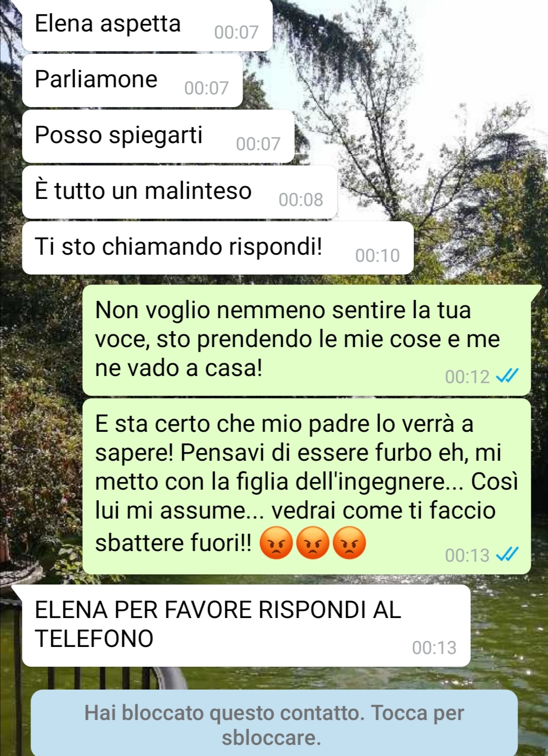The height and width of the screenshot is (756, 548).
Task: Select the 'Parliamone' message
Action: [x=132, y=80]
